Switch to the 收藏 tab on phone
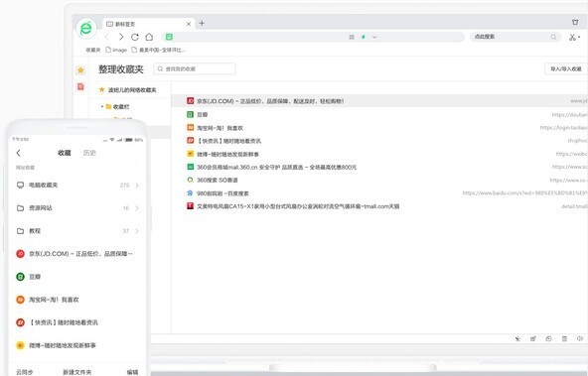This screenshot has height=376, width=588. pyautogui.click(x=65, y=153)
